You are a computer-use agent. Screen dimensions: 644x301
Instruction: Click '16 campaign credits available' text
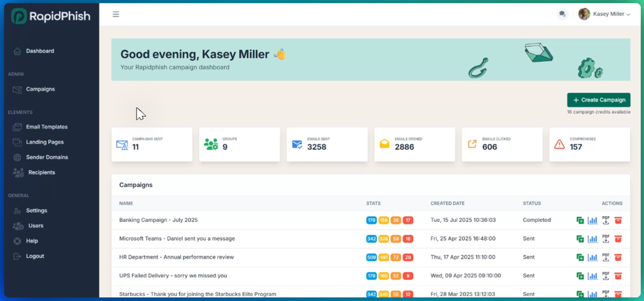pos(598,112)
